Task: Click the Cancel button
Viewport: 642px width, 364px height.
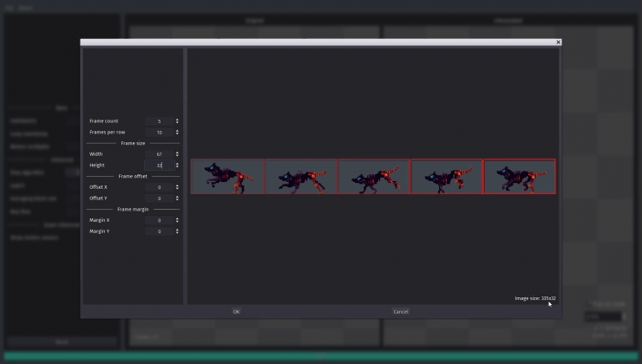Action: [x=401, y=312]
